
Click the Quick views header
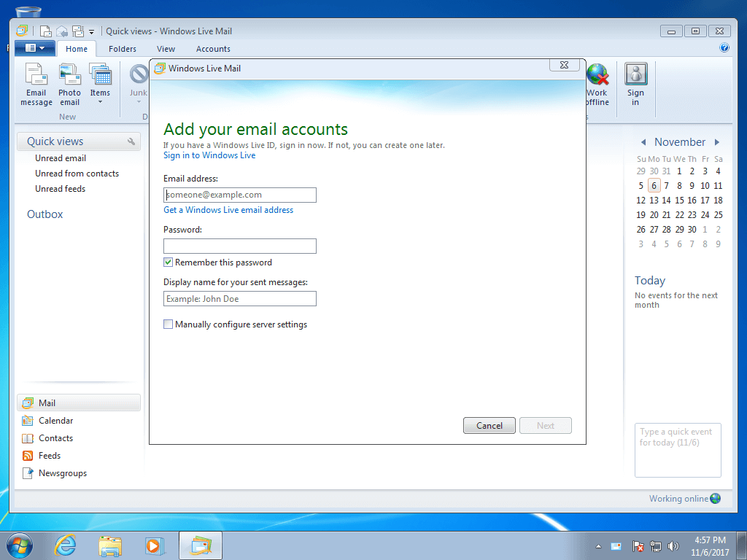point(79,141)
